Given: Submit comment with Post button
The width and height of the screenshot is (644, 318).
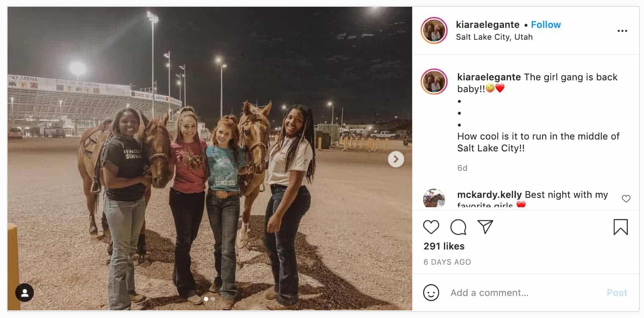Looking at the screenshot, I should coord(617,293).
